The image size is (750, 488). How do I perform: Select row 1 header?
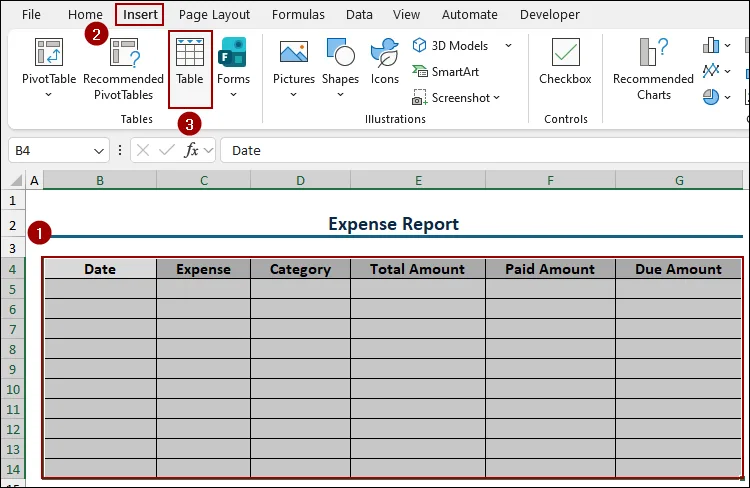[x=13, y=200]
